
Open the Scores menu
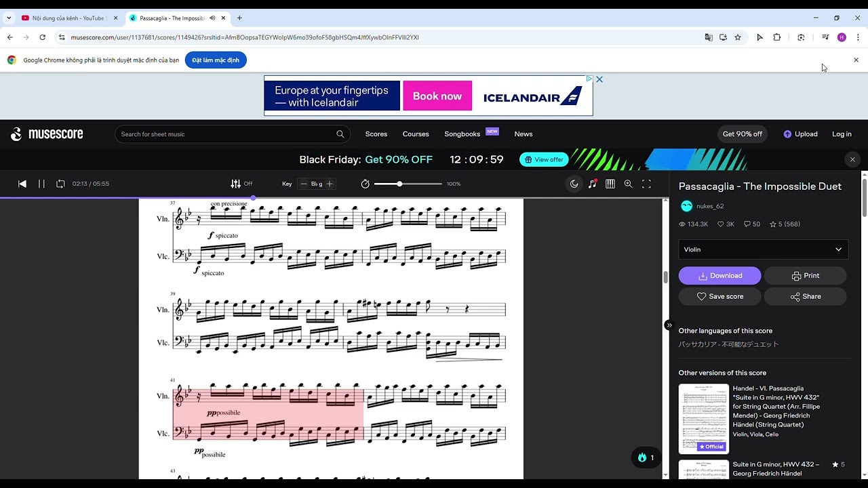376,134
